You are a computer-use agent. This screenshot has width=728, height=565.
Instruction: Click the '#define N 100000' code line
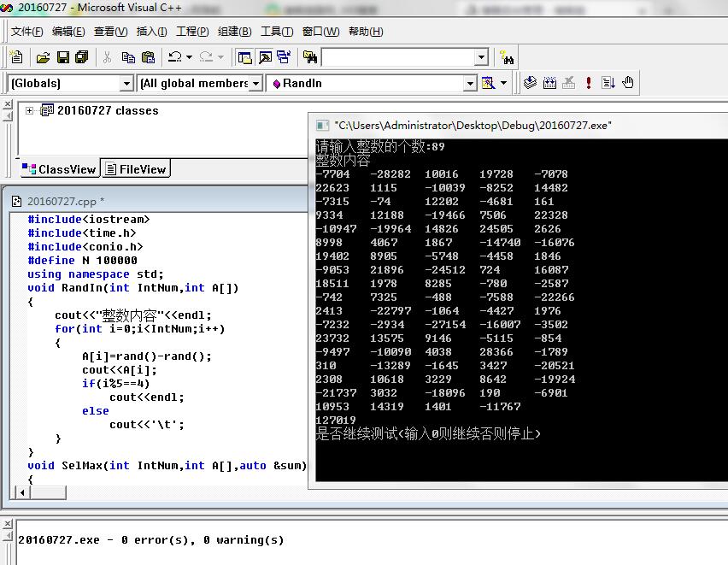pos(82,260)
